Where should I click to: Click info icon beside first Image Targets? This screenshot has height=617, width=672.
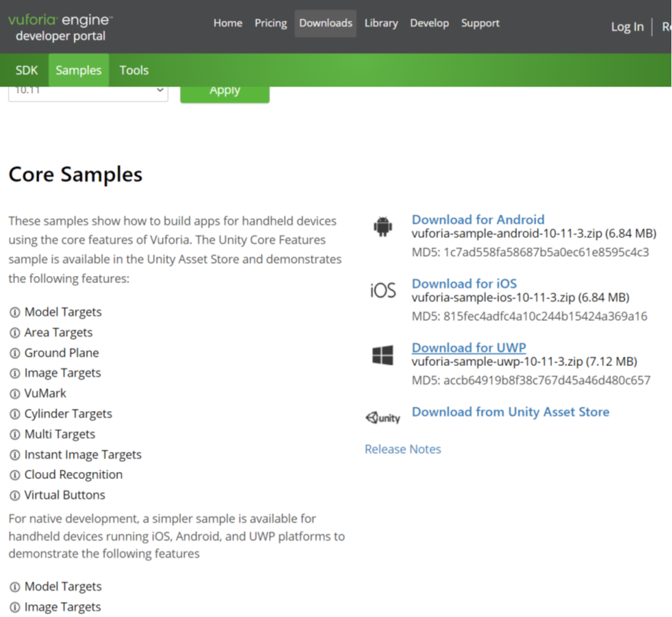[x=14, y=373]
